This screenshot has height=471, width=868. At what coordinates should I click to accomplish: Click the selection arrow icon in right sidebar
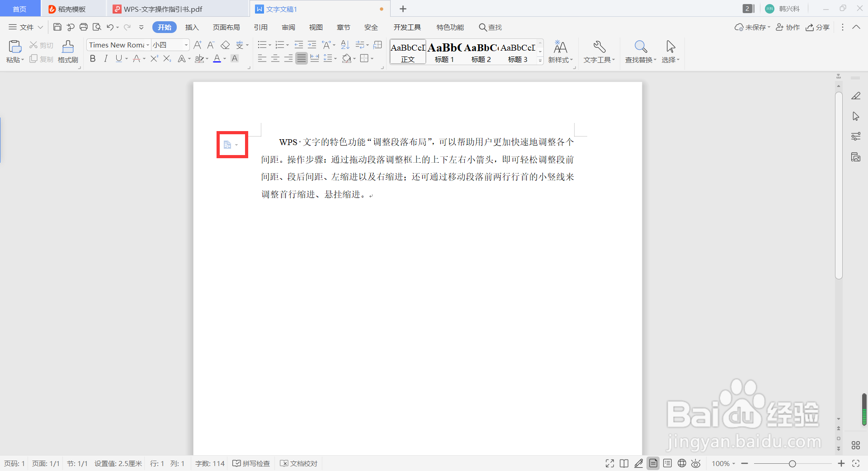coord(856,116)
